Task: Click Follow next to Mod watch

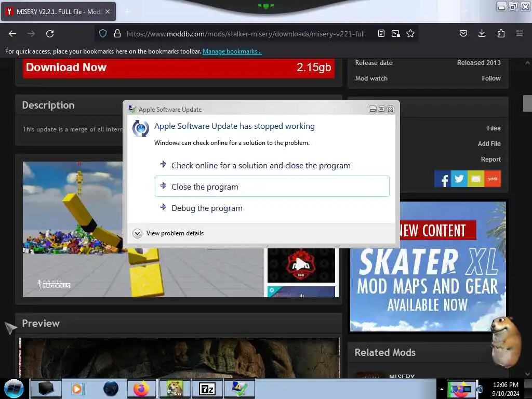Action: pyautogui.click(x=491, y=78)
